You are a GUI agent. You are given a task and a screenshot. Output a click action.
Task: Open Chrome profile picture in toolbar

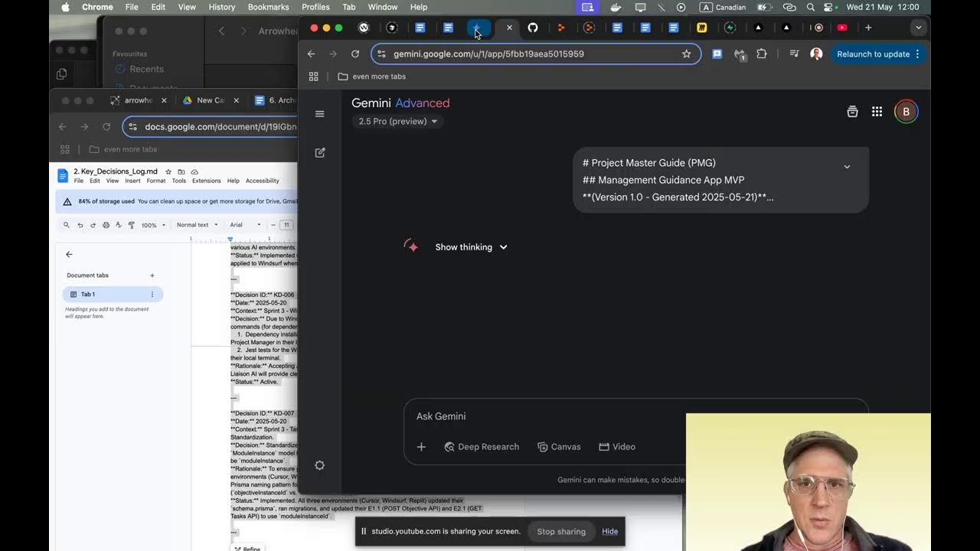point(816,54)
